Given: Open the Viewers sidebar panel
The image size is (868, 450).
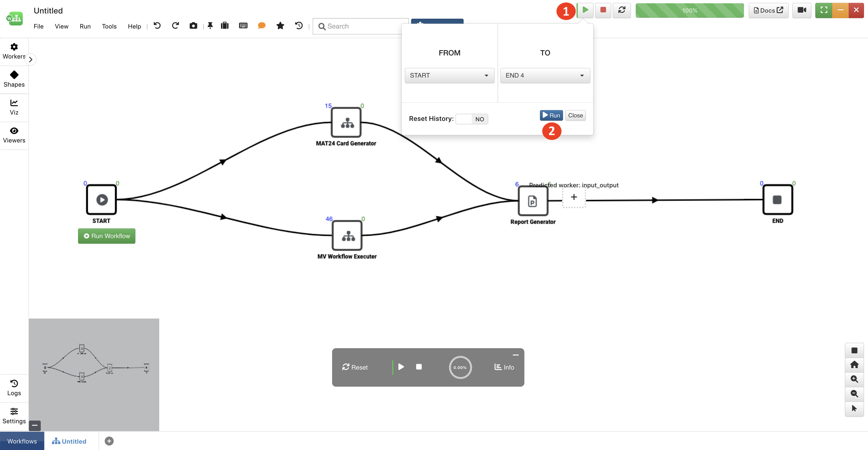Looking at the screenshot, I should coord(14,135).
